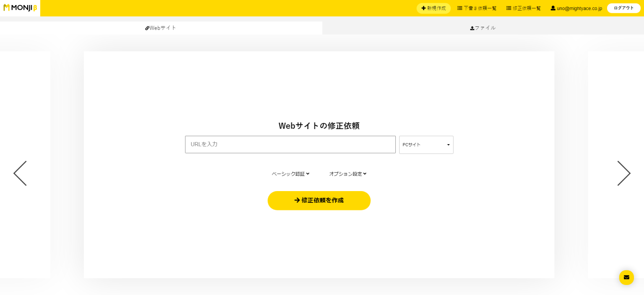The image size is (644, 295).
Task: Click the ログアウト button
Action: coord(623,8)
